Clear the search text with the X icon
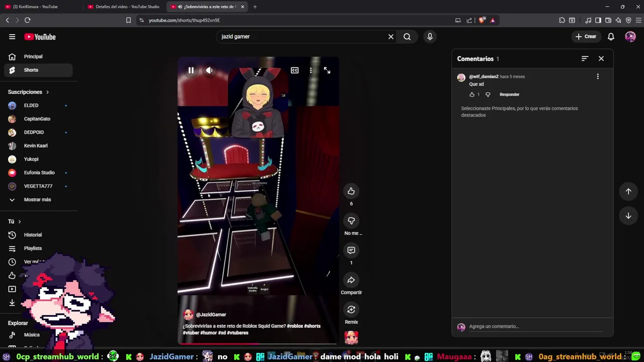644x362 pixels. [x=391, y=37]
